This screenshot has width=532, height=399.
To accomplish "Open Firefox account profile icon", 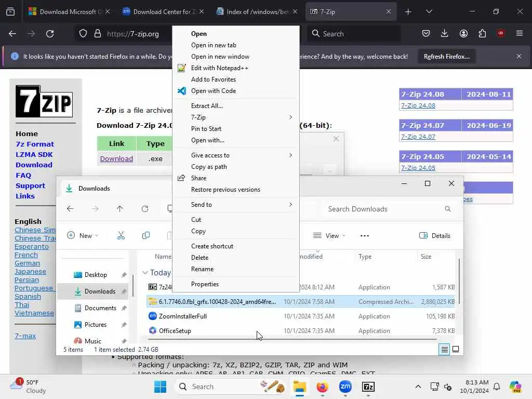I will (x=463, y=33).
